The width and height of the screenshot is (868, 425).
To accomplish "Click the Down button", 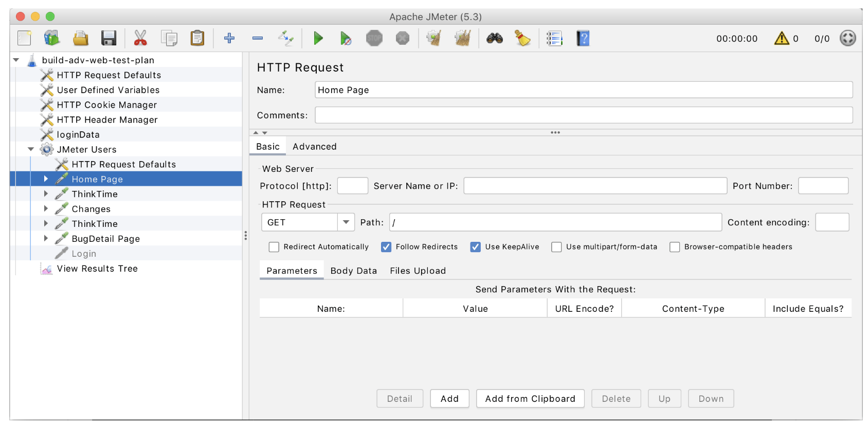I will pos(711,399).
